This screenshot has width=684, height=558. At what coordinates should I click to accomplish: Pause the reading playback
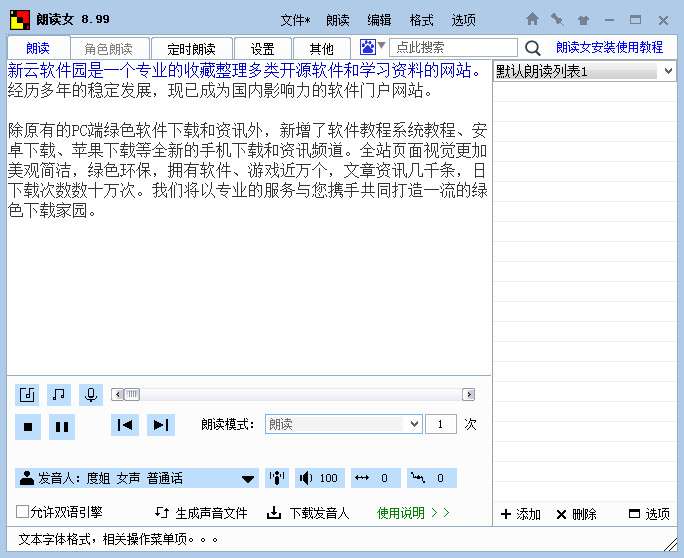[62, 427]
